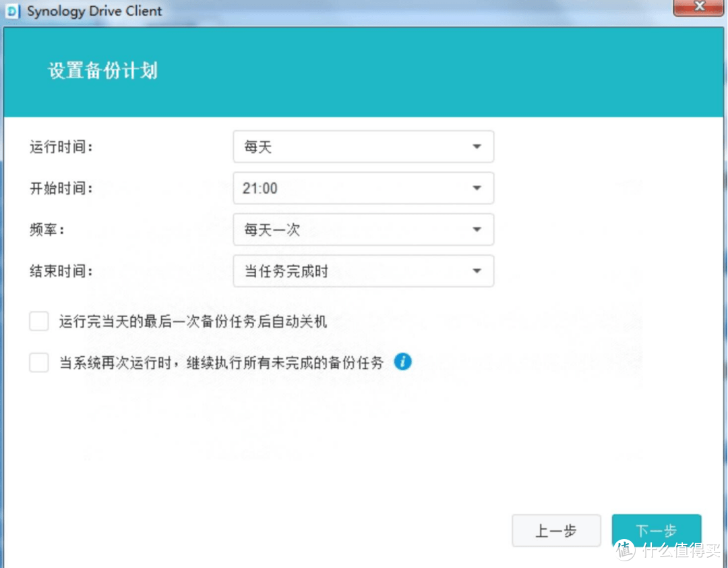Open the 当任务完成时 end time dropdown
Viewport: 728px width, 568px height.
363,271
